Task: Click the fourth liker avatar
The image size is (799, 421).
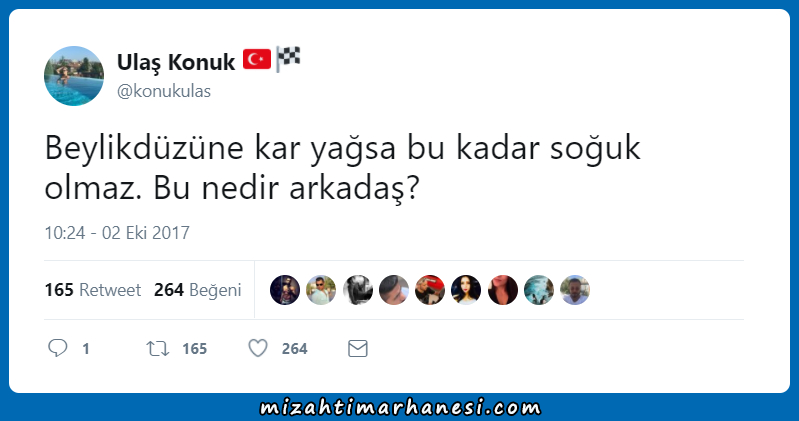Action: pyautogui.click(x=394, y=290)
